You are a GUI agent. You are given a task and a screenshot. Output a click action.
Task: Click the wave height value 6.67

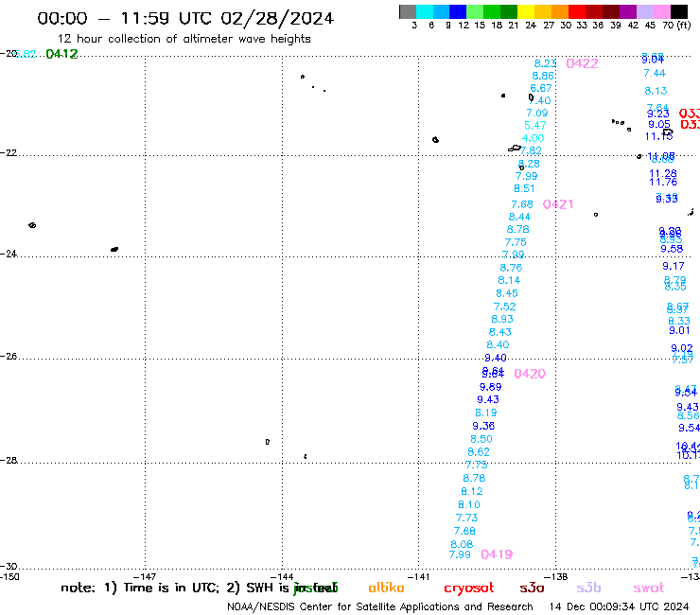(541, 88)
